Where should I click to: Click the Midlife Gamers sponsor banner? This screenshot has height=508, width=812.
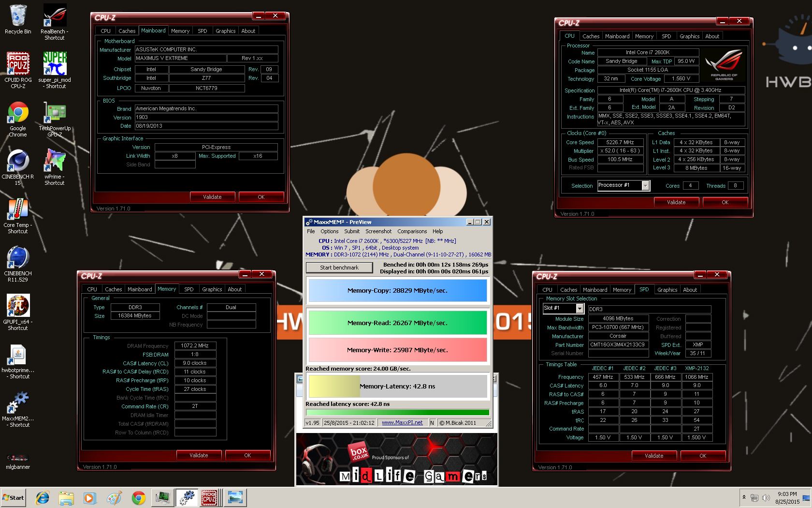[397, 460]
